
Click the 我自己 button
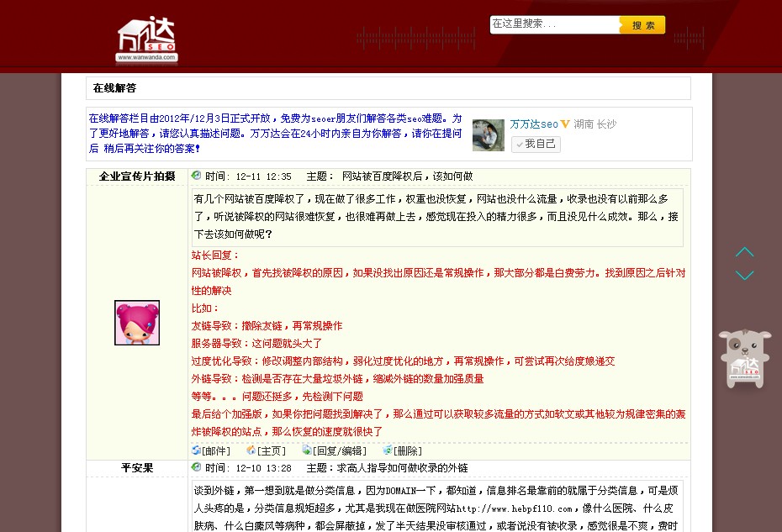pyautogui.click(x=536, y=145)
